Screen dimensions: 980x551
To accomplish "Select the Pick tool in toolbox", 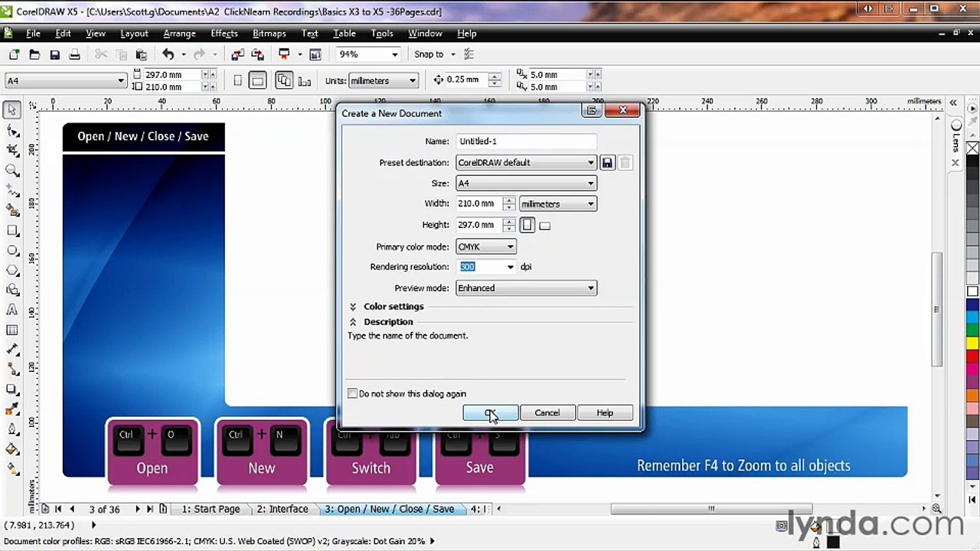I will click(x=11, y=111).
